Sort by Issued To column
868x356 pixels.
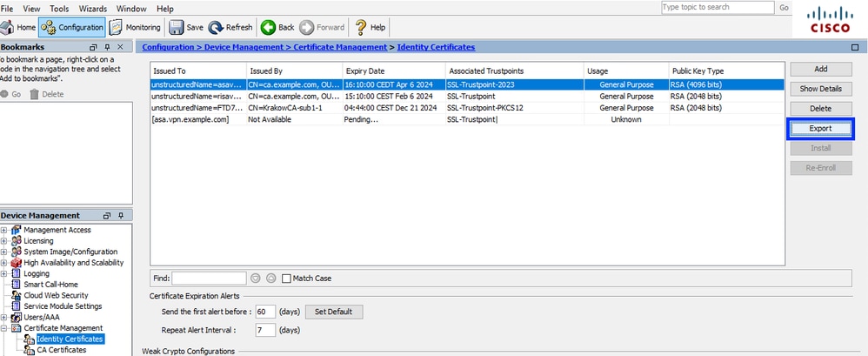[x=198, y=71]
